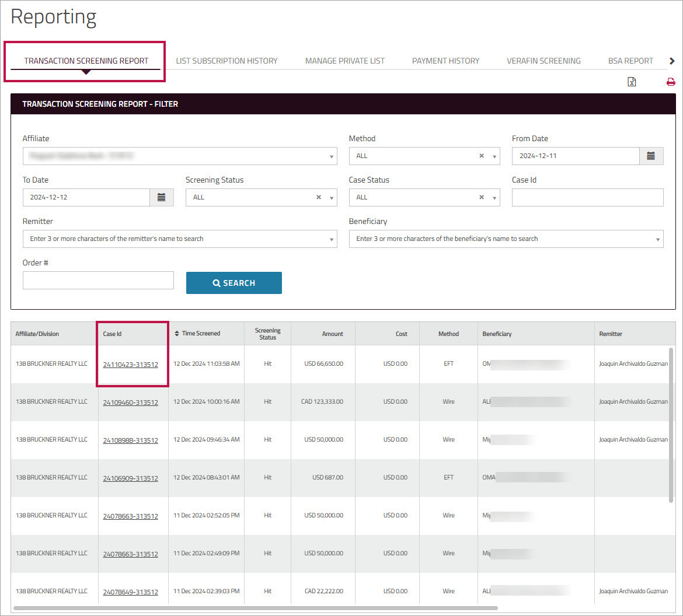Expand the Method dropdown list
The width and height of the screenshot is (683, 616).
[494, 156]
